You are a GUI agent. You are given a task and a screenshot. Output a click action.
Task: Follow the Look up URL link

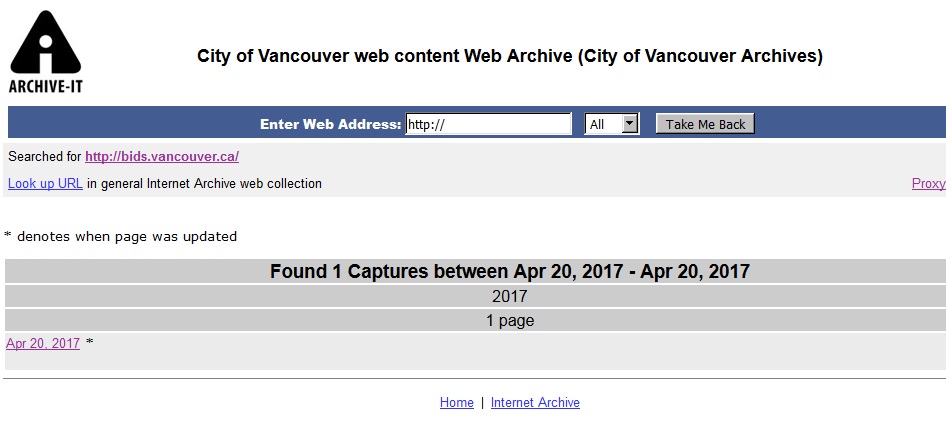[45, 183]
